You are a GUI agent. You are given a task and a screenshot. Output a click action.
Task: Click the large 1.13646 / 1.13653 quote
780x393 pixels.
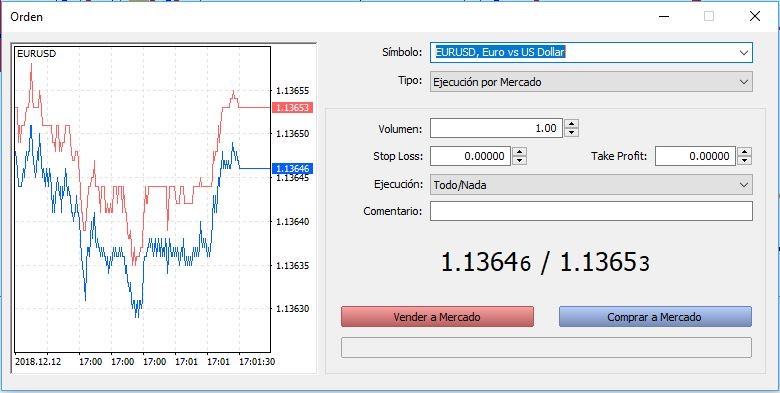[x=545, y=262]
